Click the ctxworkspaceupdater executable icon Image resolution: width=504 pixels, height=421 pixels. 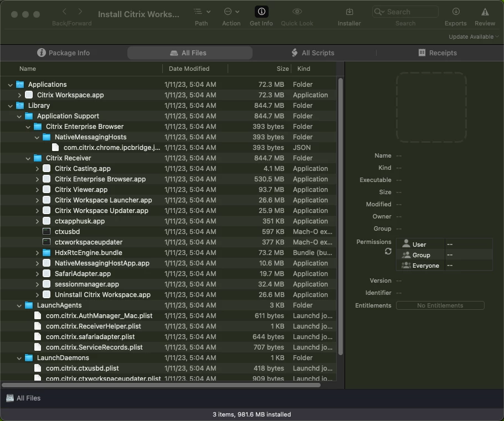point(47,242)
